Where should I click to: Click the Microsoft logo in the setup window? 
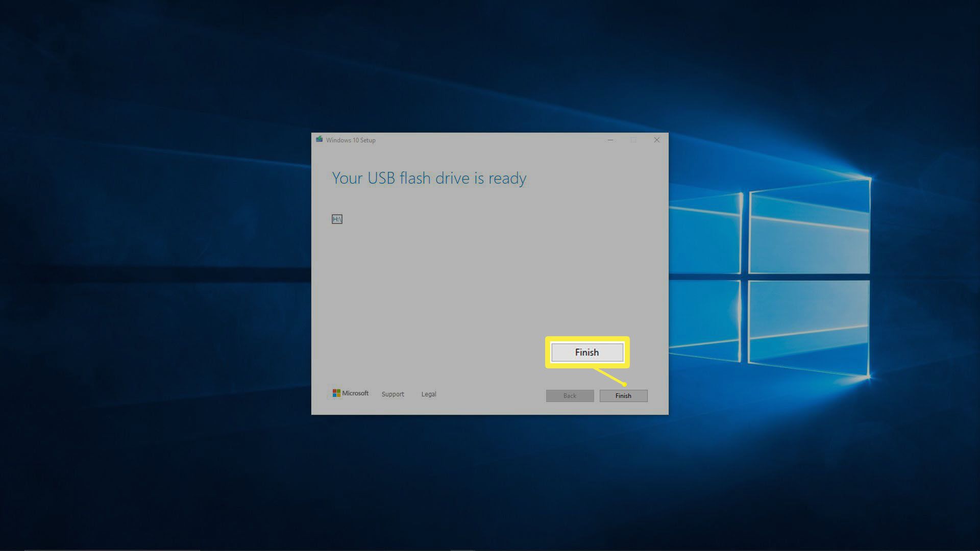click(351, 393)
